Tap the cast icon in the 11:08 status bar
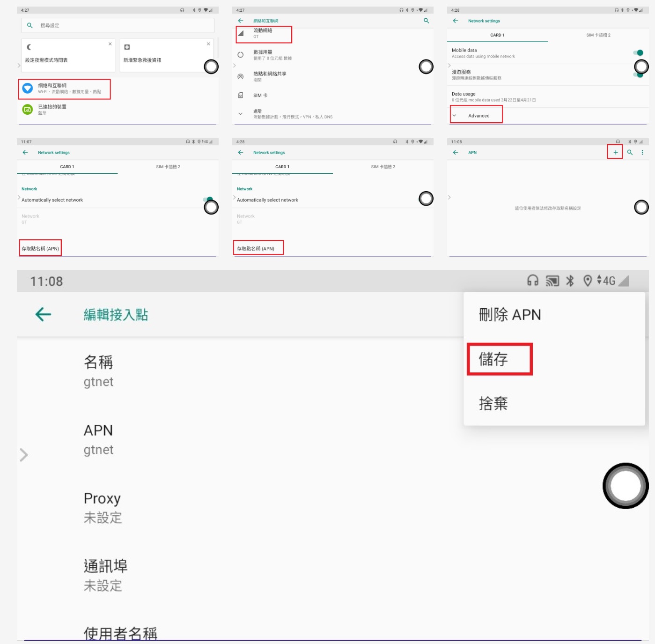 (552, 281)
